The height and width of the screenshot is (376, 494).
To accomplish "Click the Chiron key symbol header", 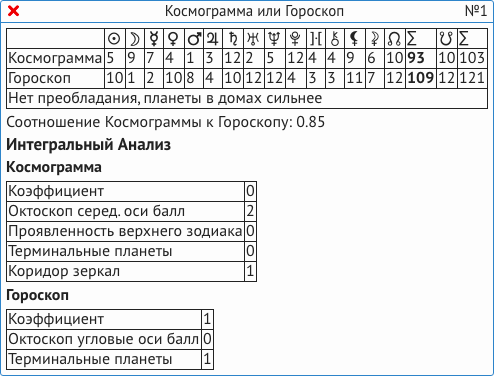I will point(335,39).
